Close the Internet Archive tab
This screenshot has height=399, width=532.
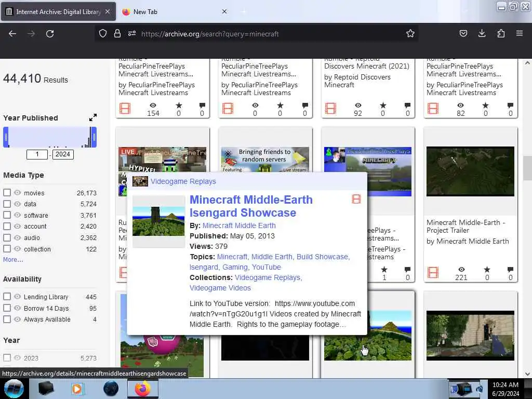(108, 11)
